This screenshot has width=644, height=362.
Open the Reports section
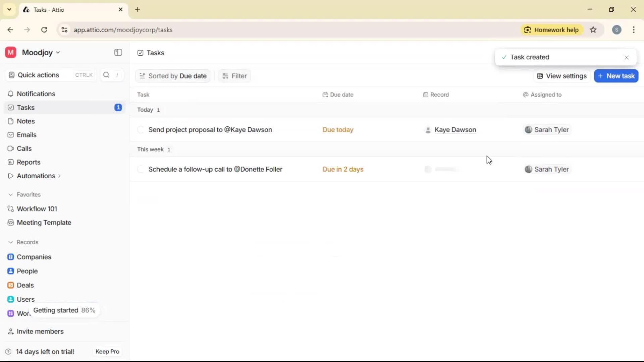28,162
